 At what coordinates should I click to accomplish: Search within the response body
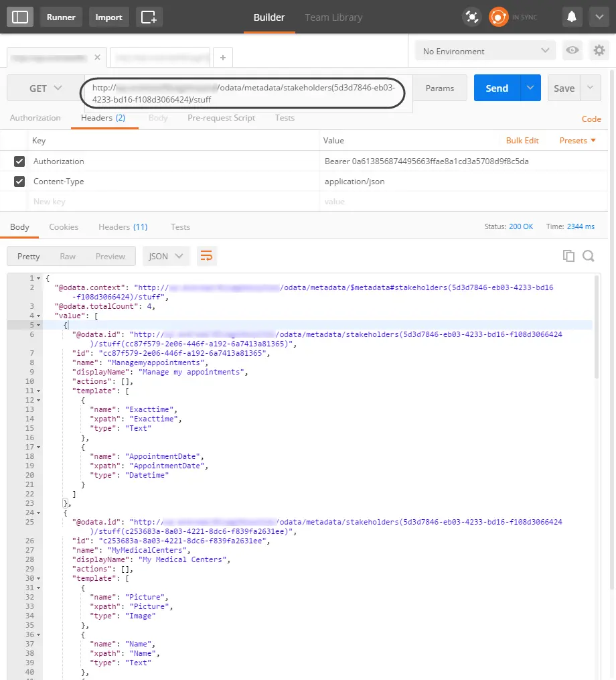[x=589, y=256]
